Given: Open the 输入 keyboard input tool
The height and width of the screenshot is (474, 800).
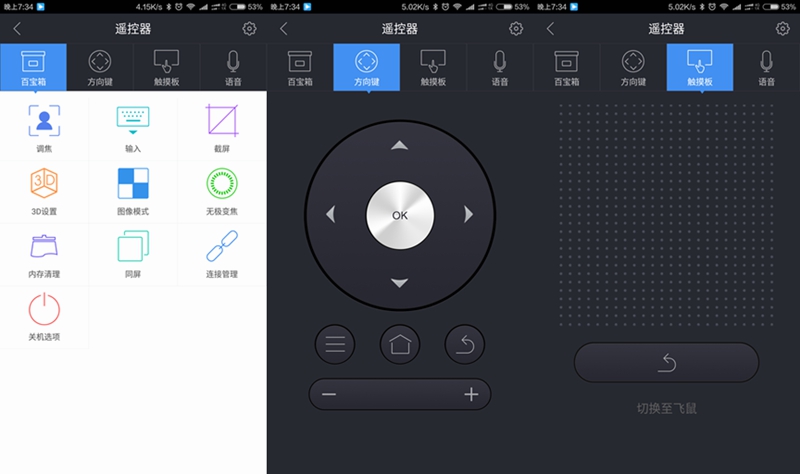Looking at the screenshot, I should point(133,128).
